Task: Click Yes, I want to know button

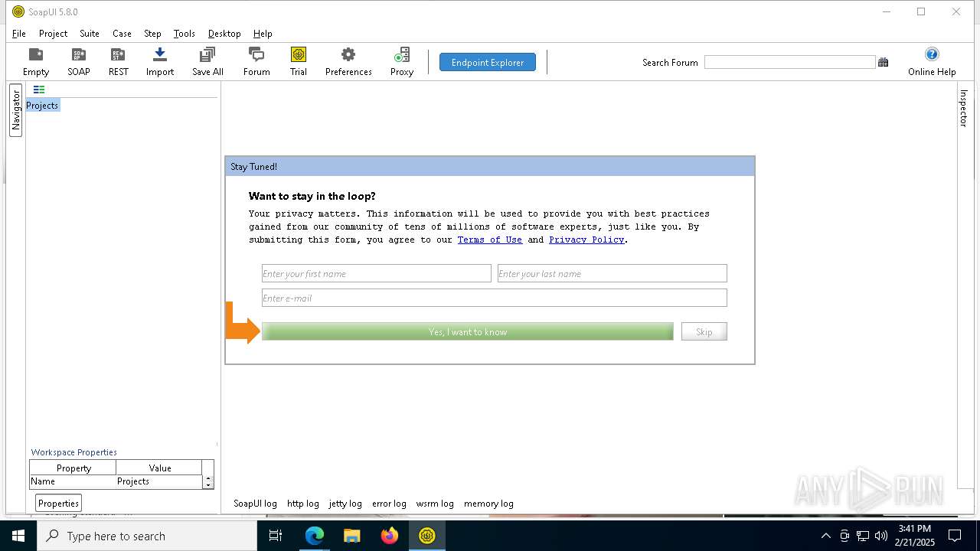Action: tap(468, 331)
